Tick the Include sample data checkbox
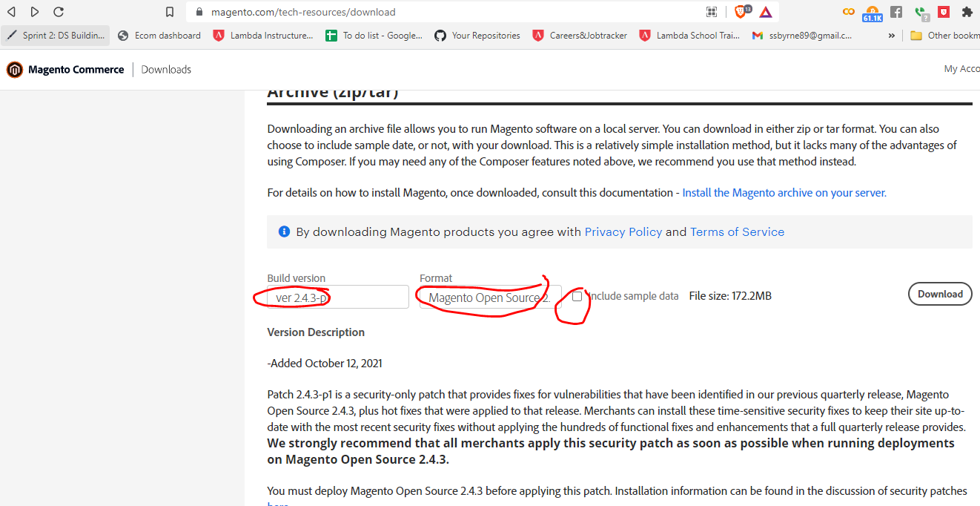This screenshot has height=506, width=980. point(577,296)
